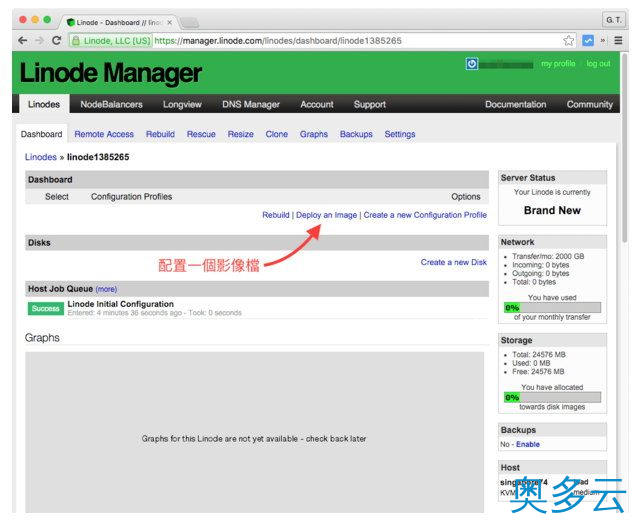637x524 pixels.
Task: Click the page vertical scrollbar
Action: click(625, 148)
